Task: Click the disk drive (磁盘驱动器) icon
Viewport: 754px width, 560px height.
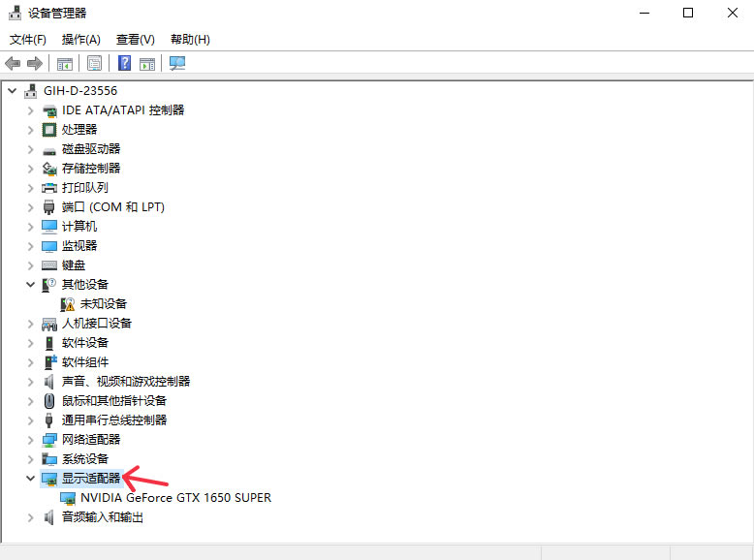Action: (x=49, y=150)
